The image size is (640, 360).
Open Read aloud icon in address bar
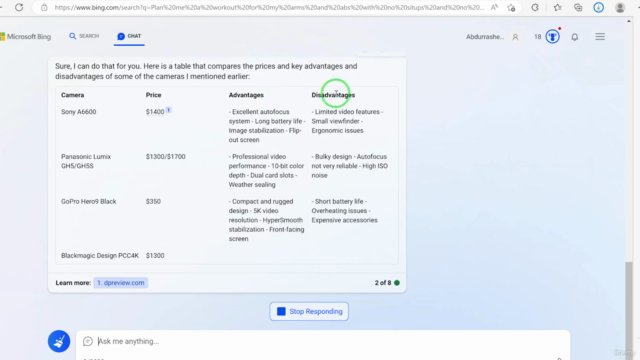coord(494,7)
